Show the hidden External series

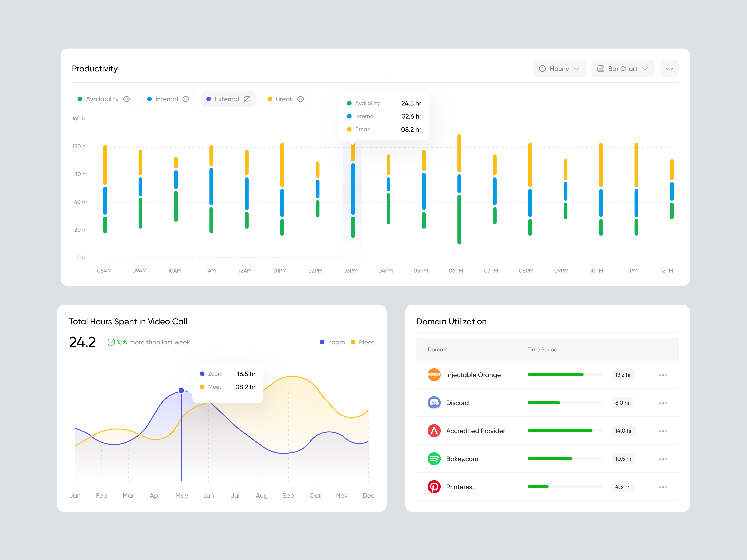(x=247, y=99)
